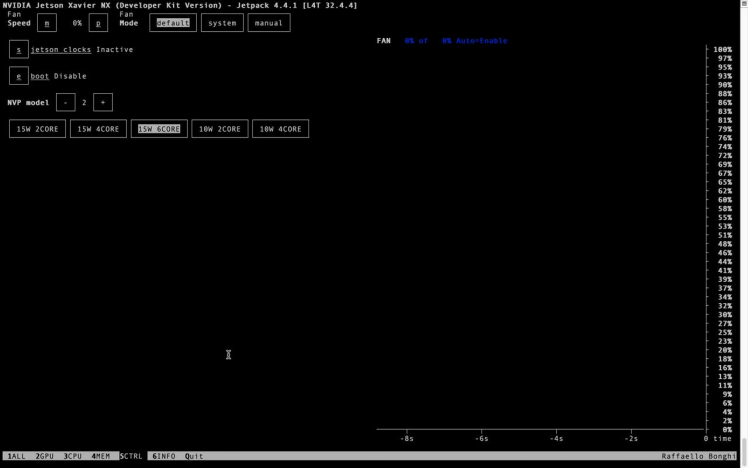
Task: Click the -2s time axis label
Action: [x=631, y=438]
